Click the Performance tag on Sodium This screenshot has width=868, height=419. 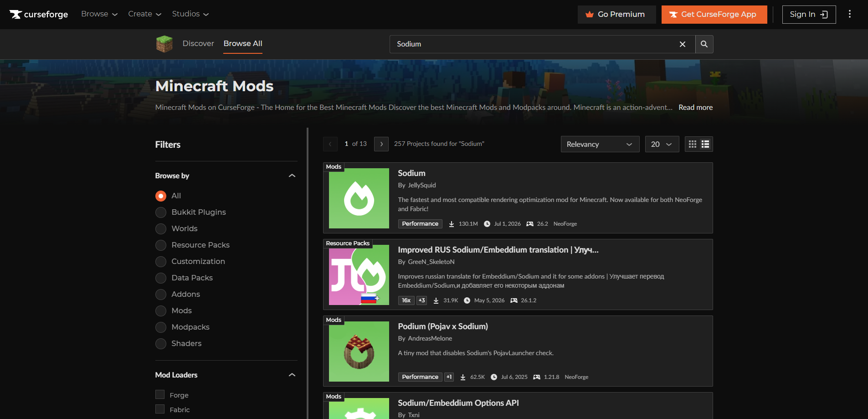click(x=420, y=224)
